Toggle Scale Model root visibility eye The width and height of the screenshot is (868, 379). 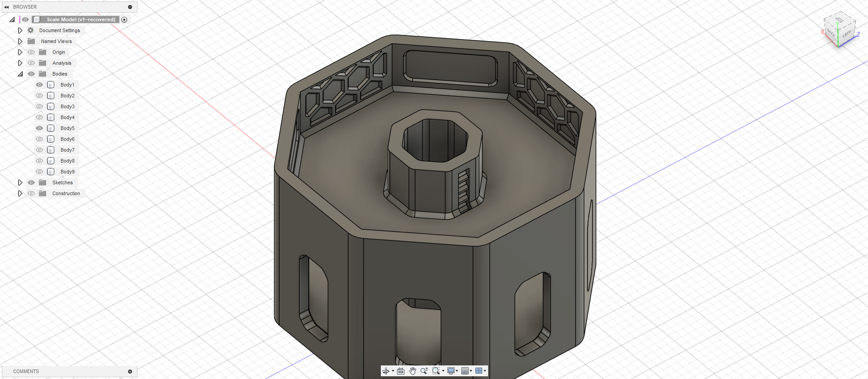(25, 19)
